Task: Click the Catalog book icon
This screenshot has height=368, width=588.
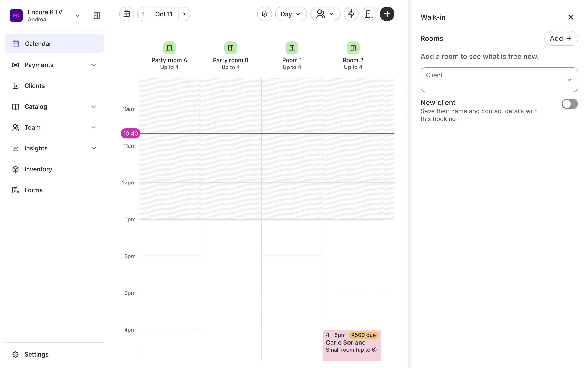Action: [16, 107]
